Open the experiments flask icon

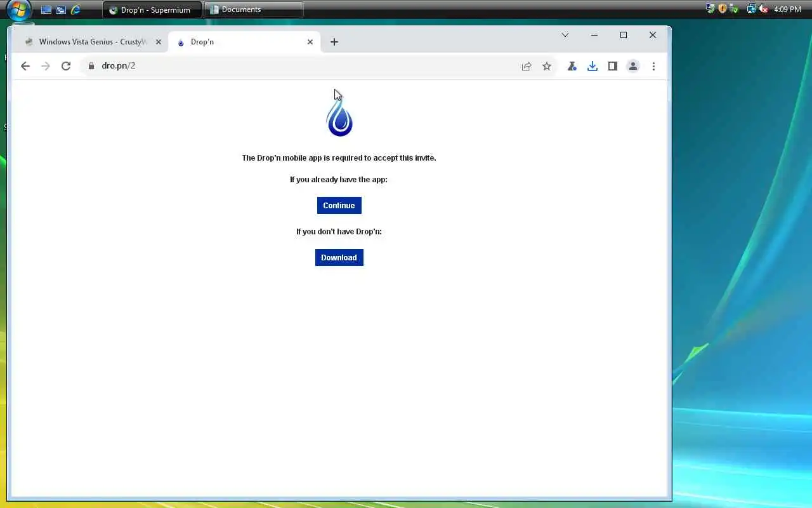(x=572, y=66)
